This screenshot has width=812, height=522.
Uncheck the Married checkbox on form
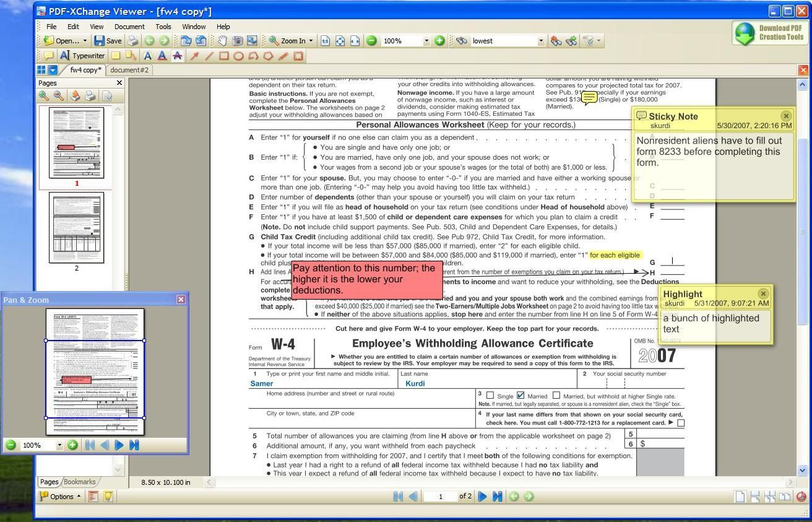520,396
